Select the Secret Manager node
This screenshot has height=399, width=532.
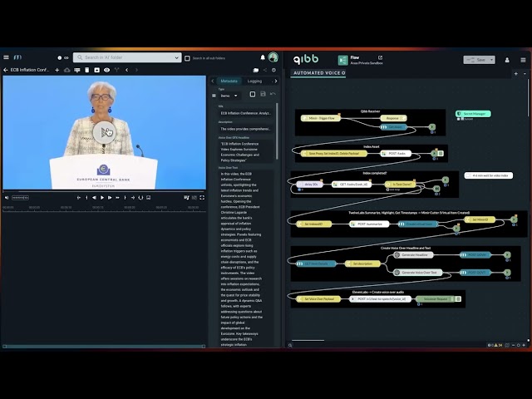tap(473, 114)
